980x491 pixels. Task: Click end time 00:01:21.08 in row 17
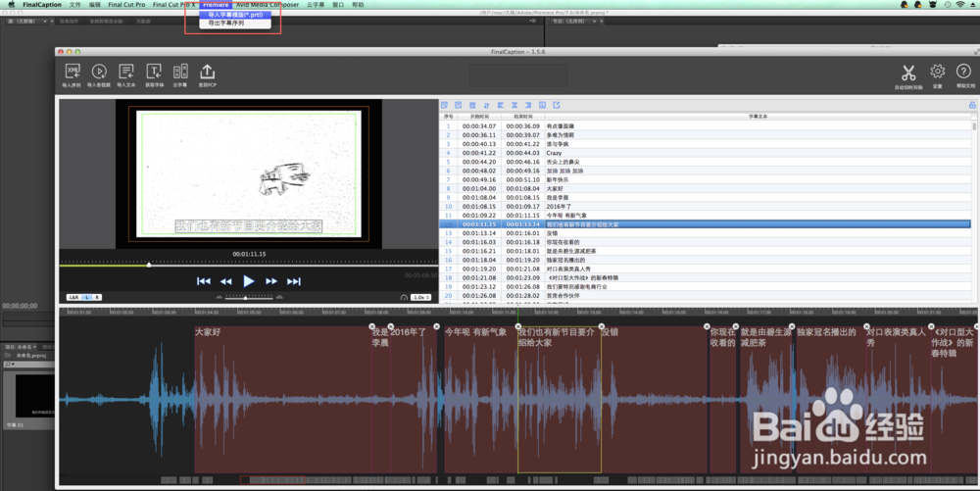pyautogui.click(x=522, y=269)
